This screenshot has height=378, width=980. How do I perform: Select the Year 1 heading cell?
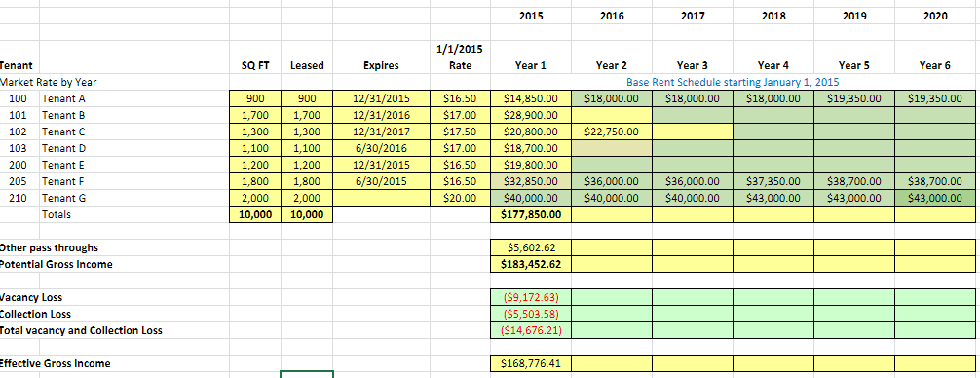point(531,65)
